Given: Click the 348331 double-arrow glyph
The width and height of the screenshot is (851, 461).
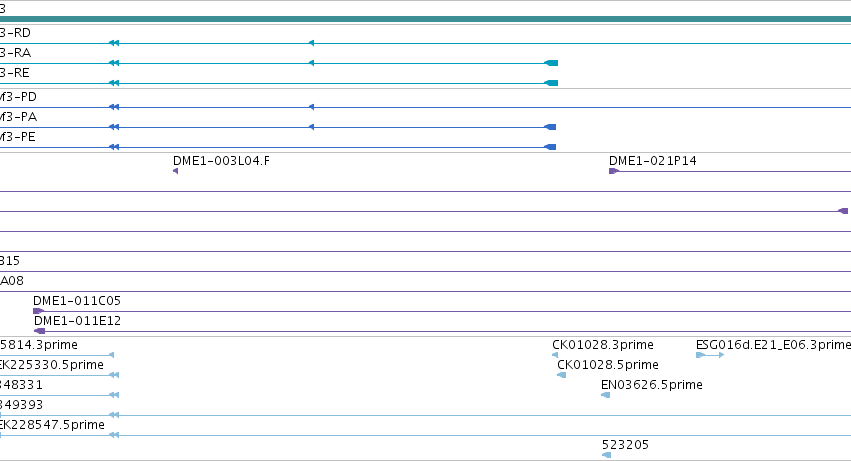Looking at the screenshot, I should (x=114, y=395).
